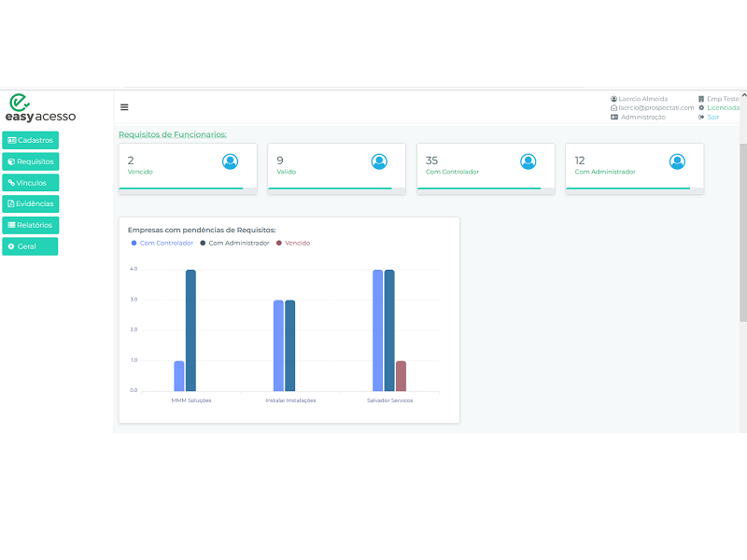747x560 pixels.
Task: Expand the Requisitos sidebar menu
Action: [x=30, y=161]
